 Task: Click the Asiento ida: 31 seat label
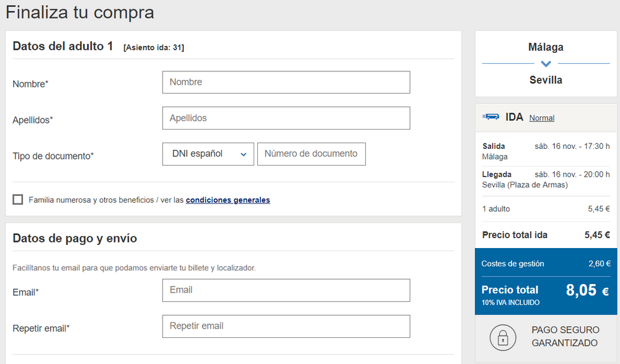(x=153, y=47)
